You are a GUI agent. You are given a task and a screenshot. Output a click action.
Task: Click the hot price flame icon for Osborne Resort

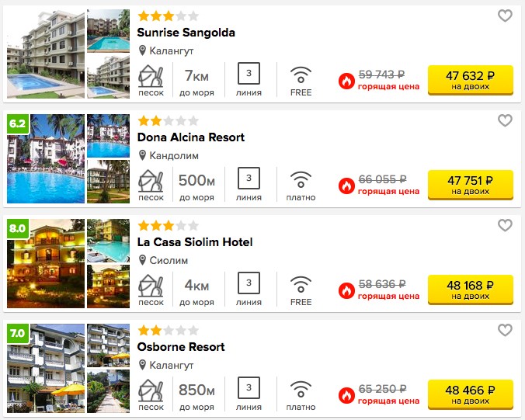tap(346, 396)
